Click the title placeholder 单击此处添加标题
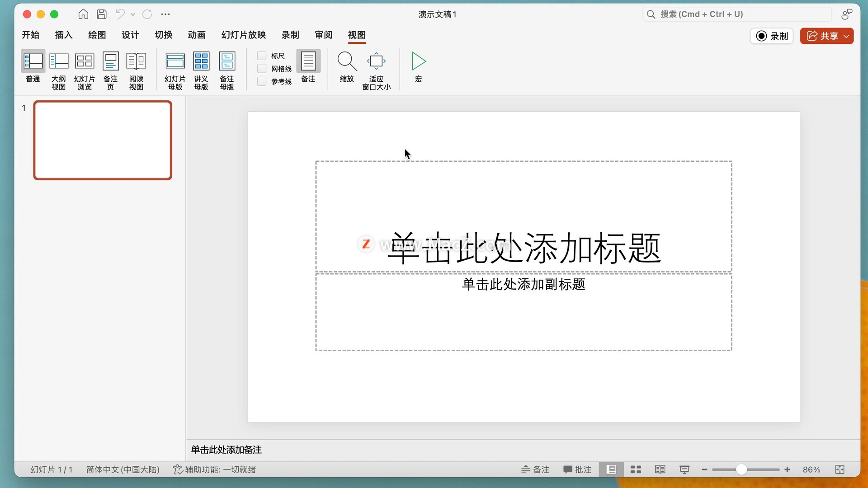Screen dimensions: 868x488 [524, 216]
